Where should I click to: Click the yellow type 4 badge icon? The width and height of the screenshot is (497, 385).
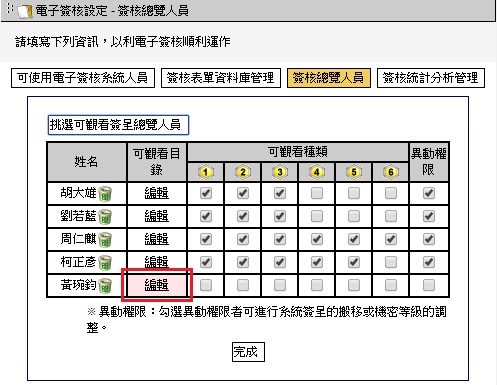[317, 172]
